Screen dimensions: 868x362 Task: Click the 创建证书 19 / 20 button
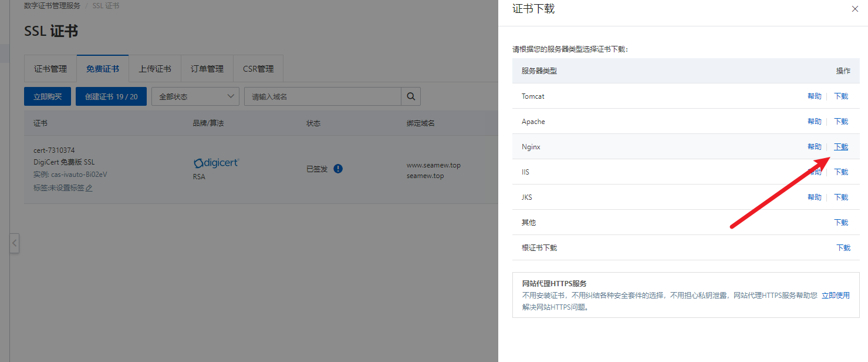coord(111,96)
